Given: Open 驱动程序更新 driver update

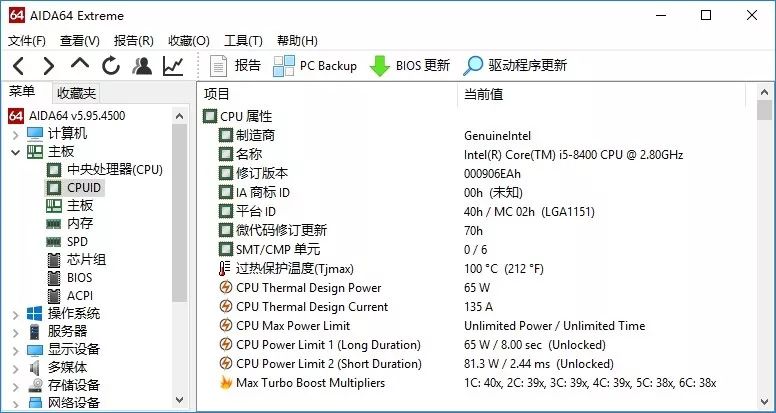Looking at the screenshot, I should (x=515, y=65).
